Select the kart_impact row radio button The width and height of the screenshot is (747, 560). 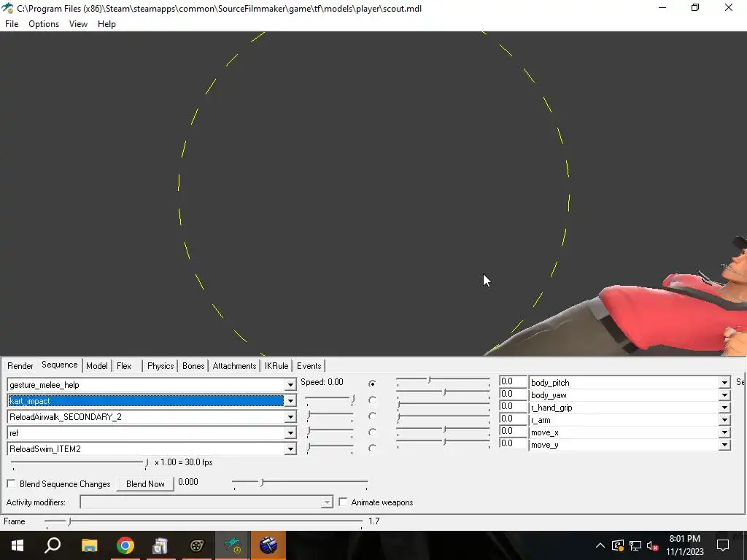pyautogui.click(x=372, y=400)
